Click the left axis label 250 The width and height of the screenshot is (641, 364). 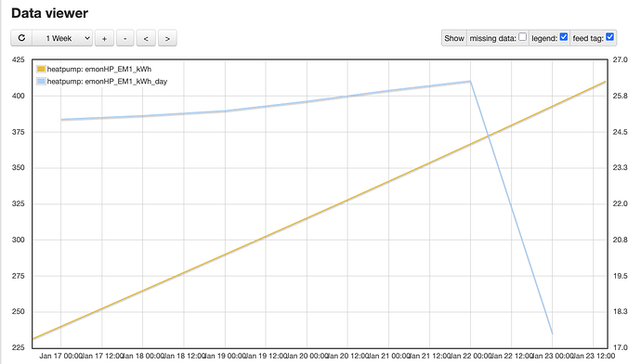click(18, 311)
